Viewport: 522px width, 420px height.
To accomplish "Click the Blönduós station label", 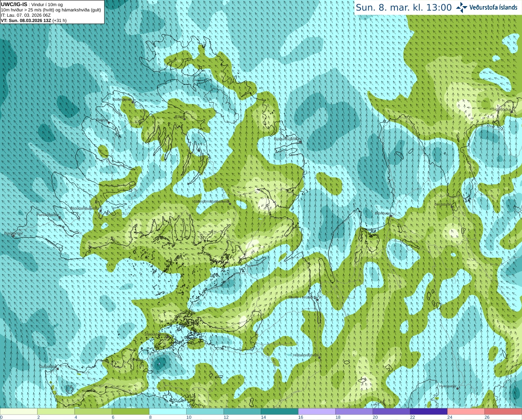I will click(382, 213).
